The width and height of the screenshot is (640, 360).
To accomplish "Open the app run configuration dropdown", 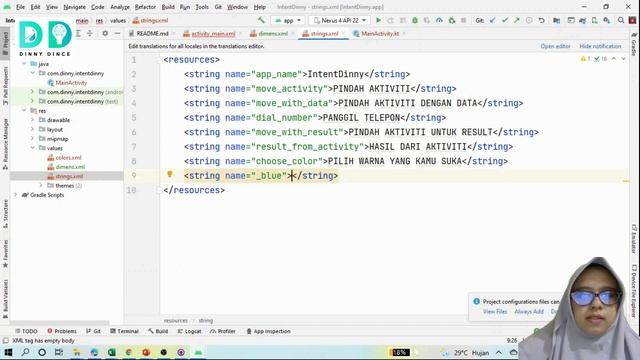I will 288,20.
